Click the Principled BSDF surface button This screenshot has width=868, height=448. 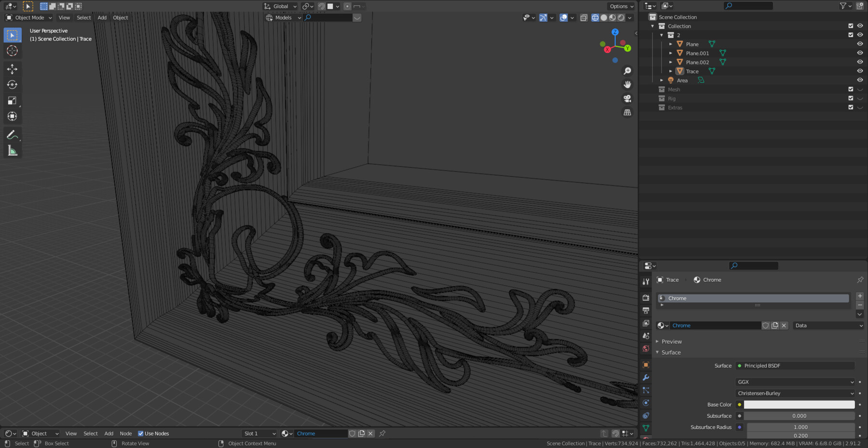pyautogui.click(x=795, y=366)
